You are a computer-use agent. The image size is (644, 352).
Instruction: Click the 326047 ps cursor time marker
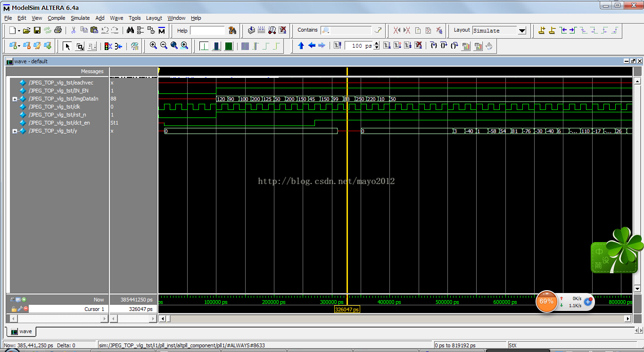[347, 310]
